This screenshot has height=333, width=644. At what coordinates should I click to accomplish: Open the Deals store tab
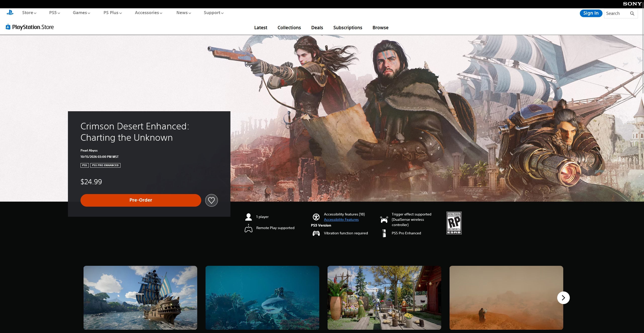click(317, 28)
